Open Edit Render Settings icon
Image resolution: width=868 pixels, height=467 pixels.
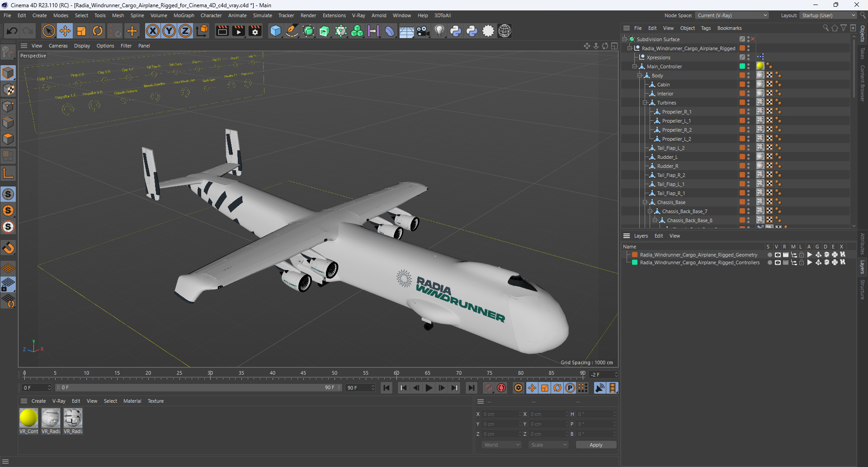pos(255,31)
